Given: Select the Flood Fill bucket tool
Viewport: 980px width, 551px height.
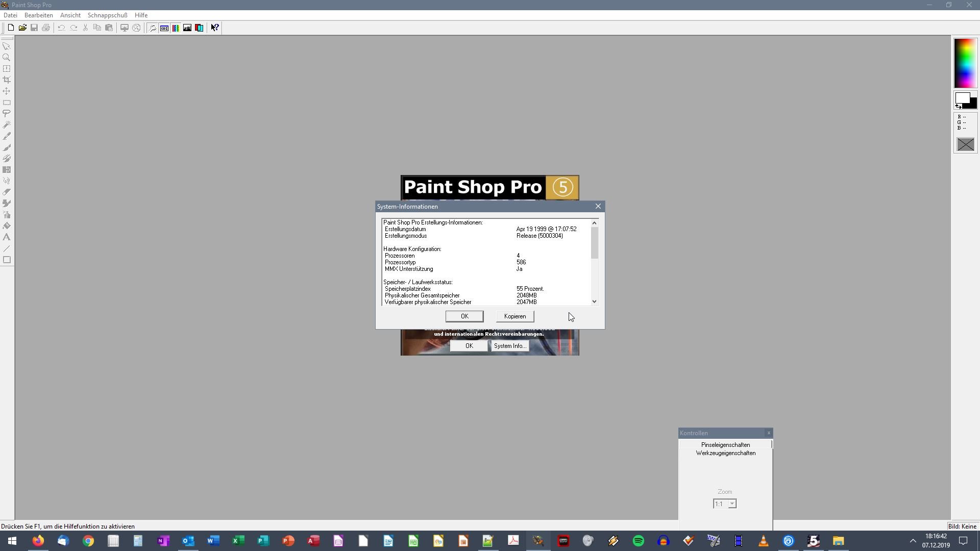Looking at the screenshot, I should pyautogui.click(x=7, y=226).
